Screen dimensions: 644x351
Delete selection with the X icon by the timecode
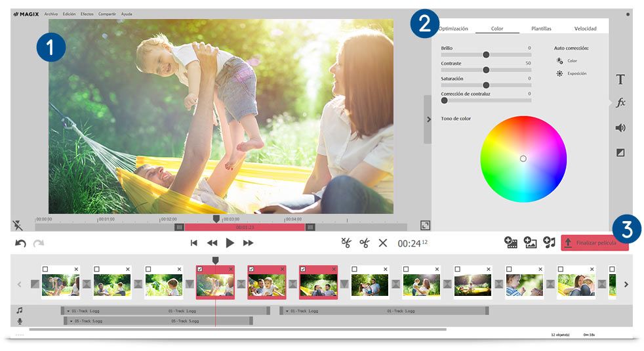coord(383,243)
